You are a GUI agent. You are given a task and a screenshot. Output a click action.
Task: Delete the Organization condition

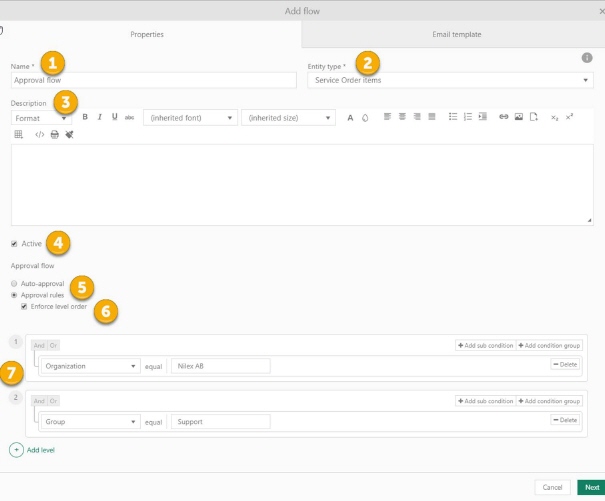click(x=565, y=364)
